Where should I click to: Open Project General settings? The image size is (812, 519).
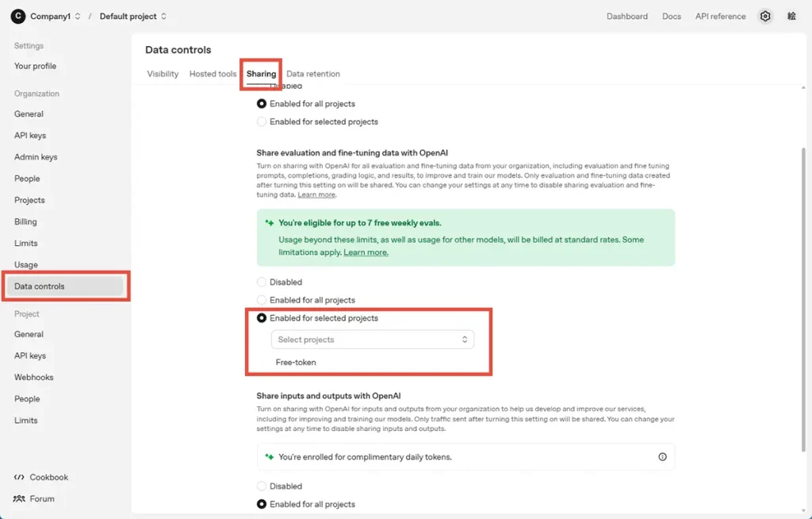click(29, 334)
